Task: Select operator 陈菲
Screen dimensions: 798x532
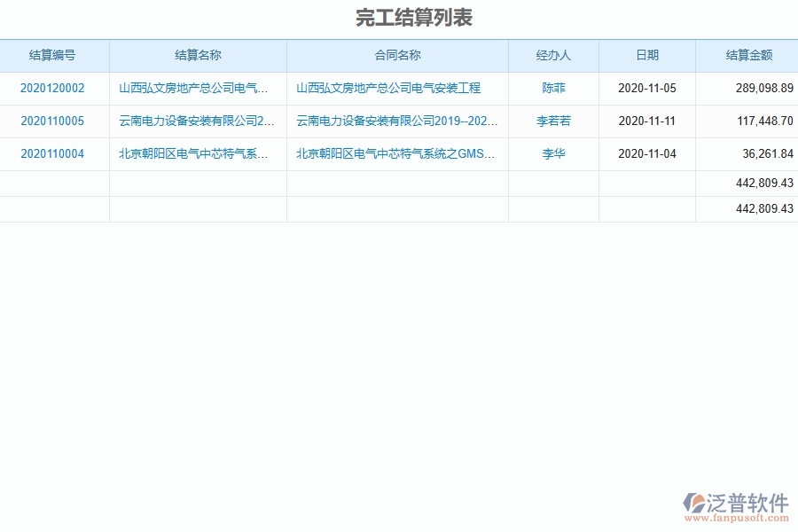Action: [553, 89]
